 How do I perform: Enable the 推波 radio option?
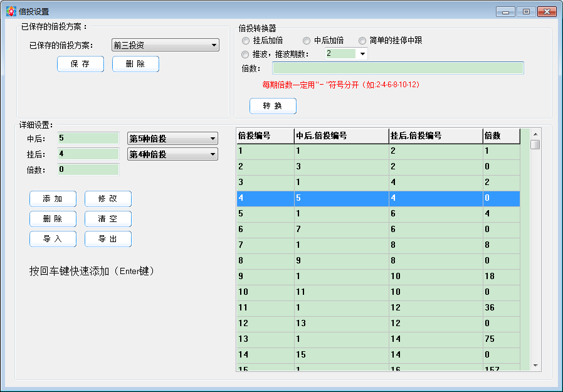tap(246, 54)
